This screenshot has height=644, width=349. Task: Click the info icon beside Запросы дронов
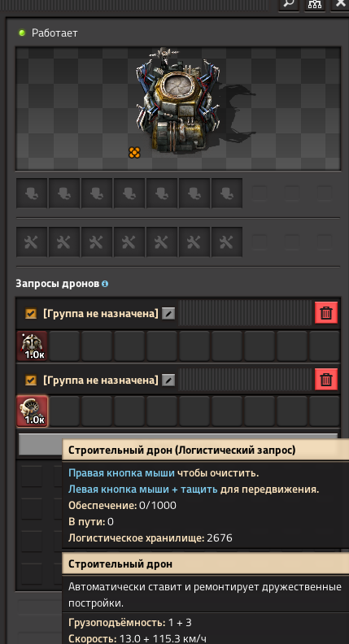coord(105,284)
